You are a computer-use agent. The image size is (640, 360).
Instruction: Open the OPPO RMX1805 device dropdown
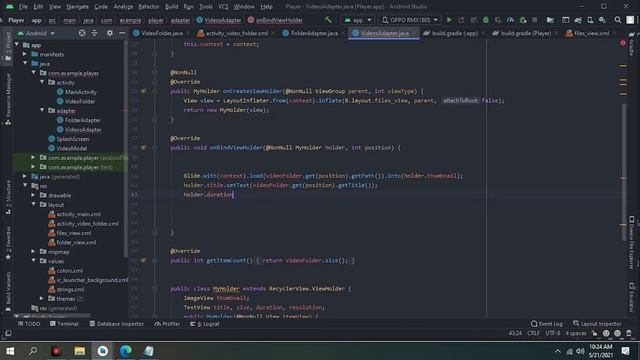[409, 20]
